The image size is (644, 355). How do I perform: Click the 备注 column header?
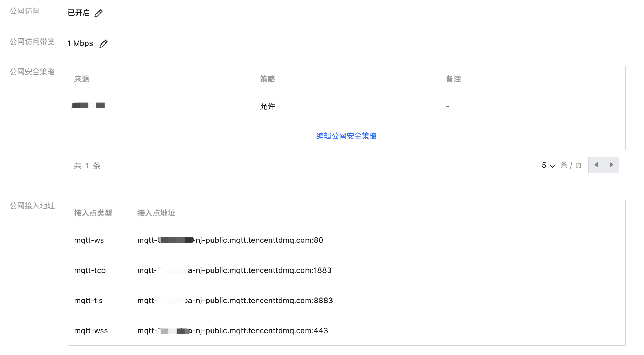453,79
